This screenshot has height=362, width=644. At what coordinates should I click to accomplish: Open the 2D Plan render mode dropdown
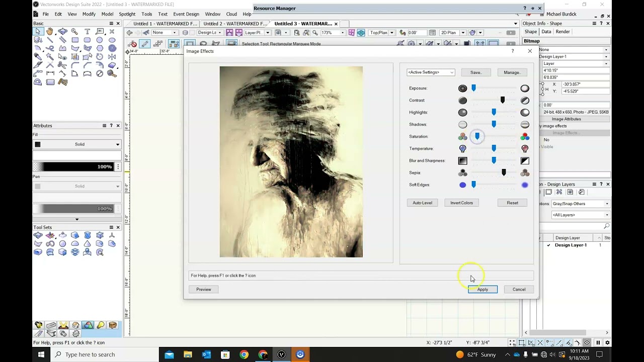tap(462, 33)
